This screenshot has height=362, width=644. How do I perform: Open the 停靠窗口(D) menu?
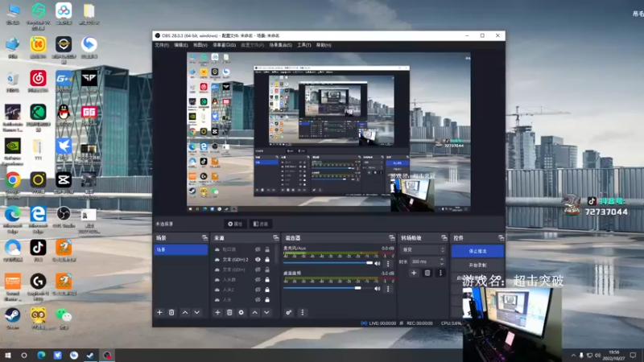[x=225, y=45]
